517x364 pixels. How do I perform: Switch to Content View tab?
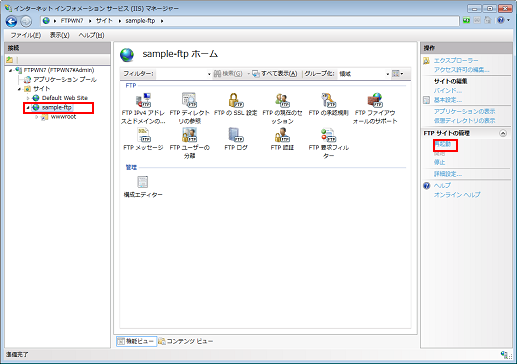pos(186,341)
